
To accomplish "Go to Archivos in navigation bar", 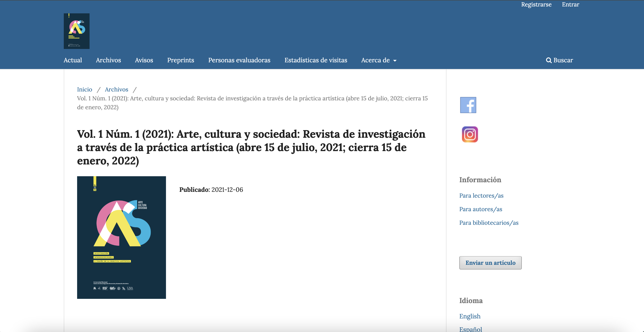I will tap(108, 60).
